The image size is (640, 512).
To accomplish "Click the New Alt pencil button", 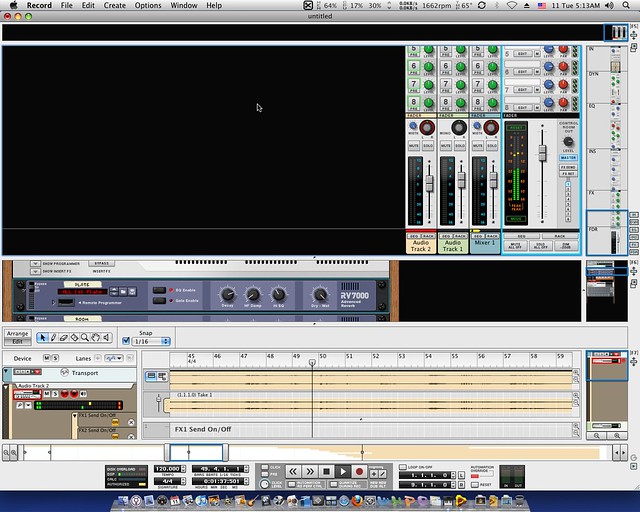I will pos(382,474).
